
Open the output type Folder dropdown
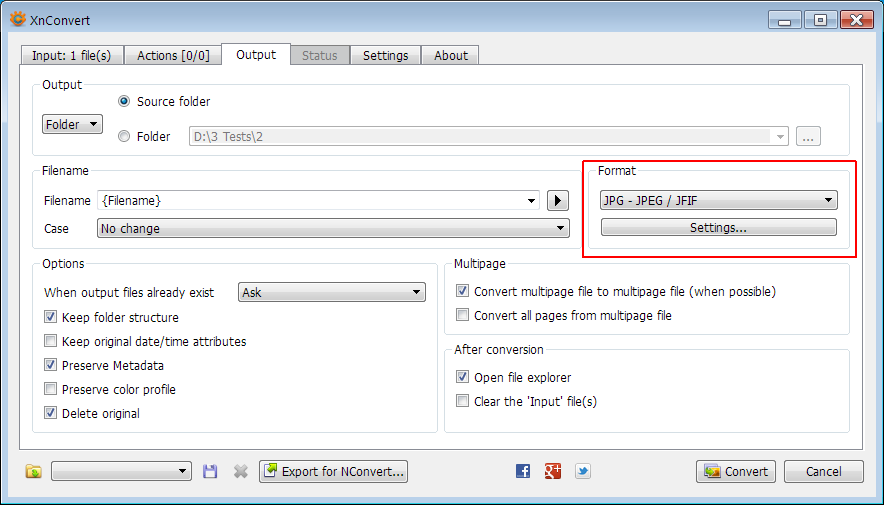tap(72, 124)
